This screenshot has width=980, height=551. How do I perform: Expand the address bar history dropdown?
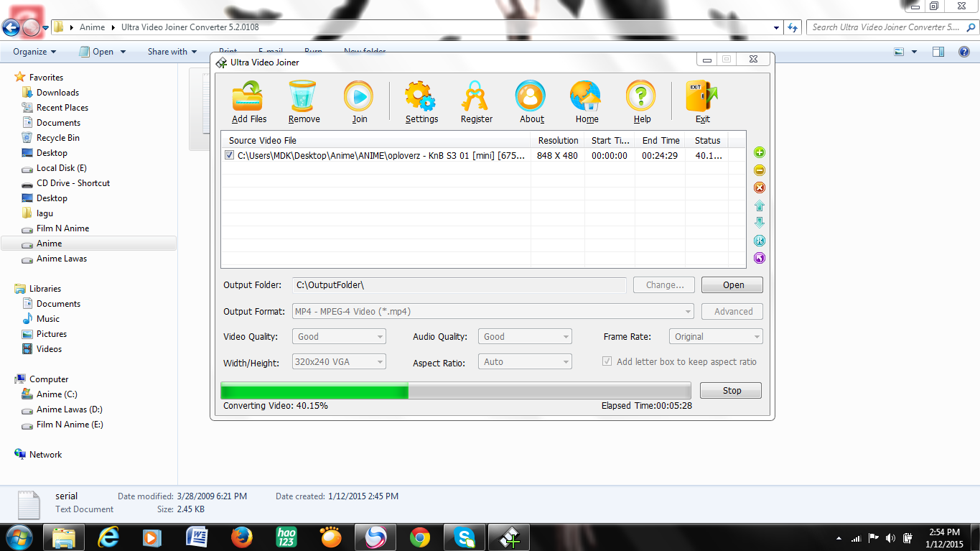tap(777, 28)
